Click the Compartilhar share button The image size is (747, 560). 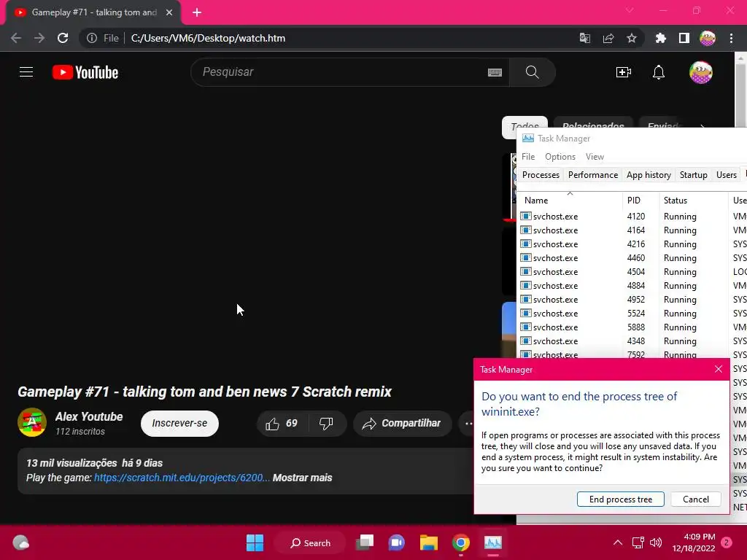403,424
